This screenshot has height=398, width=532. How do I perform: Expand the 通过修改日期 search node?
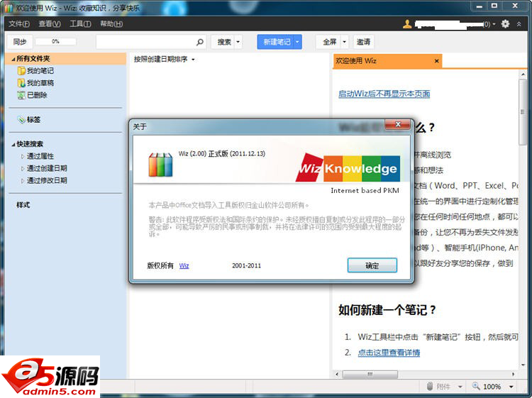[23, 181]
